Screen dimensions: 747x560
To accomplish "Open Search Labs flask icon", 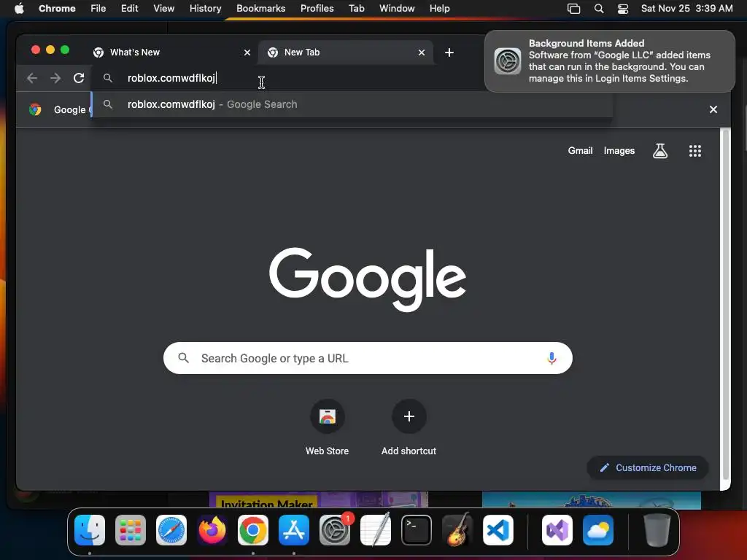I will [x=659, y=151].
